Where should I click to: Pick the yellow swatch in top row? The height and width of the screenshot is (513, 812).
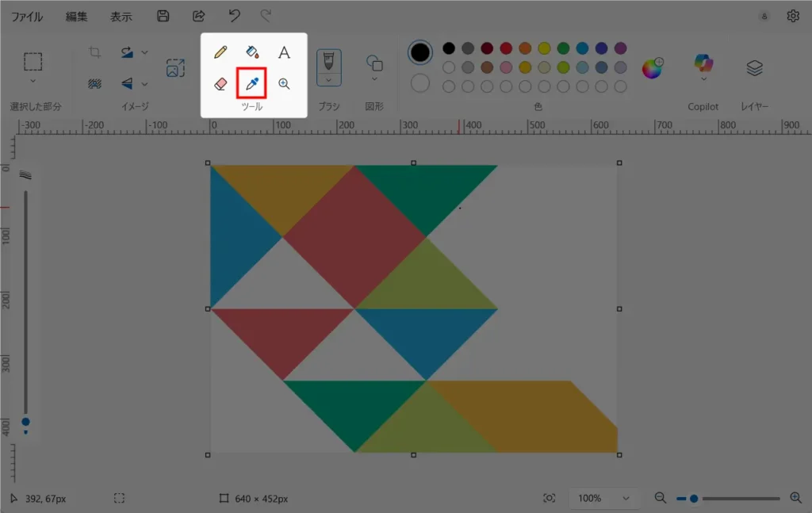tap(544, 48)
